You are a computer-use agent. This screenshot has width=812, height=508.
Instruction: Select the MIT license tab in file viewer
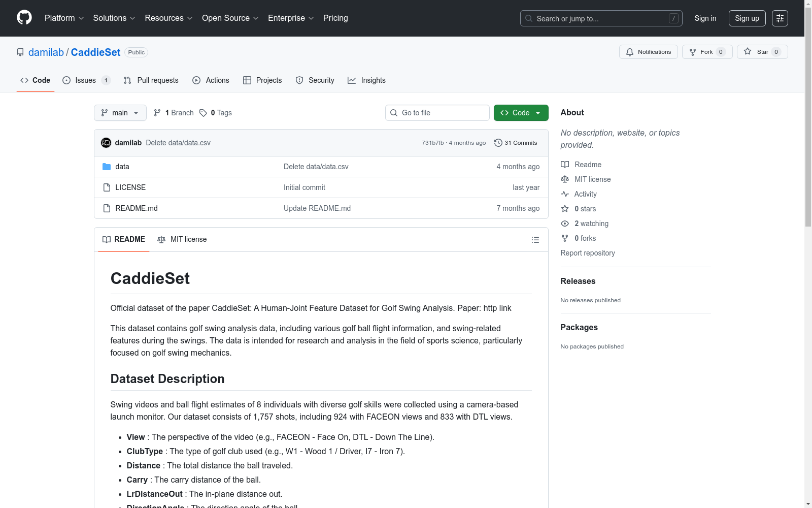coord(182,239)
